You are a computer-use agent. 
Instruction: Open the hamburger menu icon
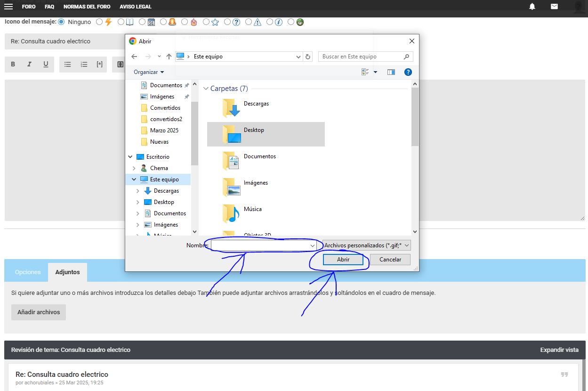click(8, 7)
